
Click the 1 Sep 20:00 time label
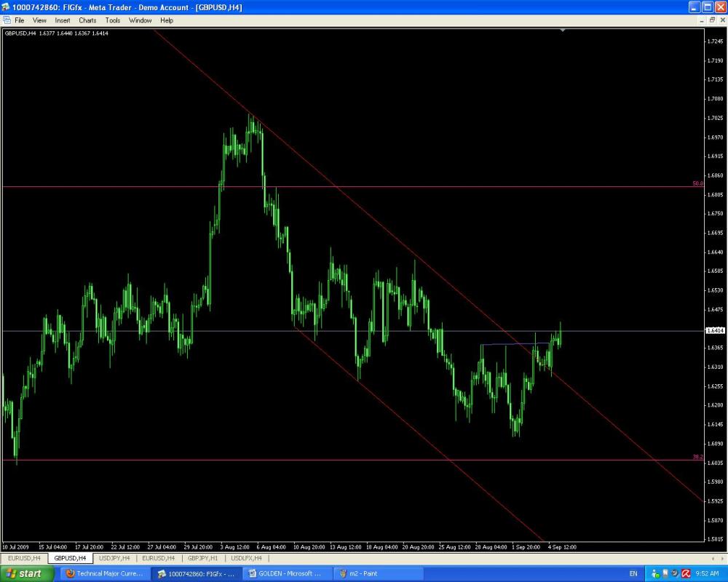pos(526,547)
